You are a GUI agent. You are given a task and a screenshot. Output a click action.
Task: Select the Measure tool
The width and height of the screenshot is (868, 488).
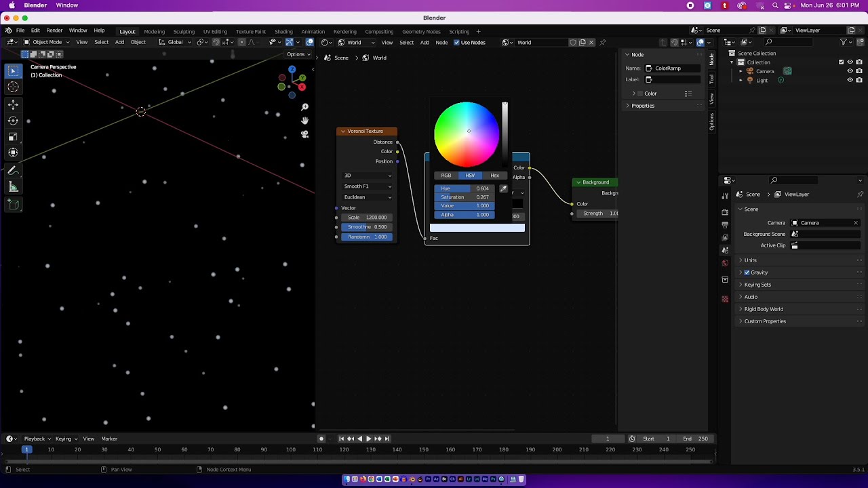tap(13, 186)
